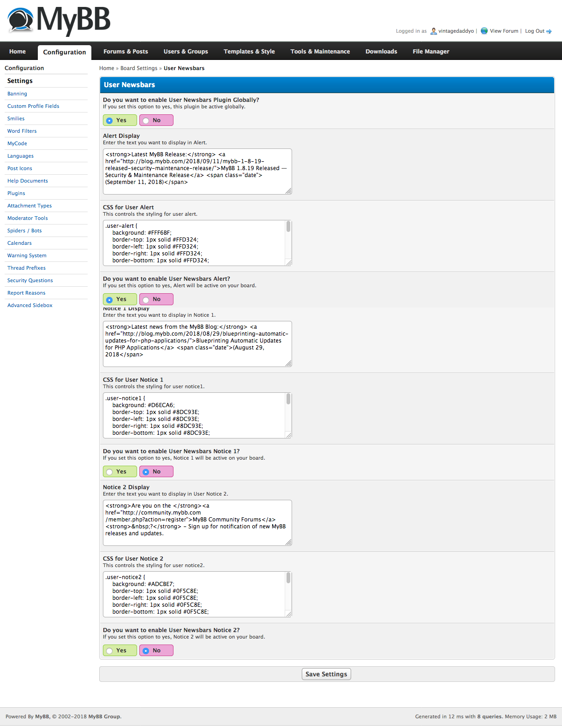The height and width of the screenshot is (728, 562).
Task: Switch to Users & Groups tab
Action: pos(185,52)
